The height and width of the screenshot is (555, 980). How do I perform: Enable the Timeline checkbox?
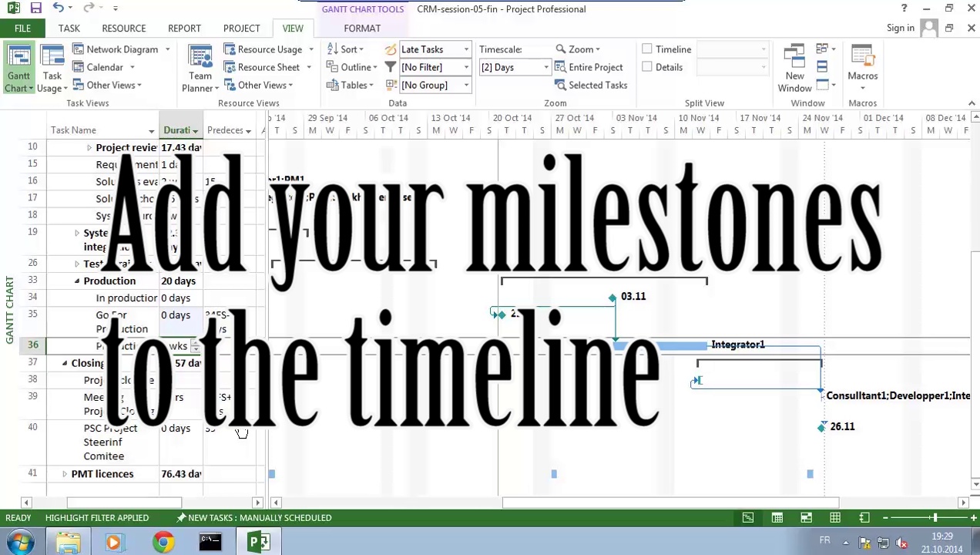click(x=647, y=49)
